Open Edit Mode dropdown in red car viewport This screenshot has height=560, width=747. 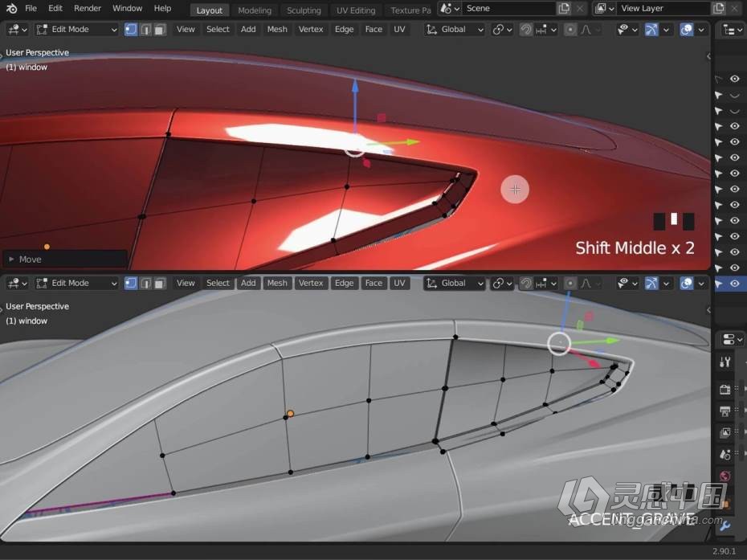(x=76, y=30)
